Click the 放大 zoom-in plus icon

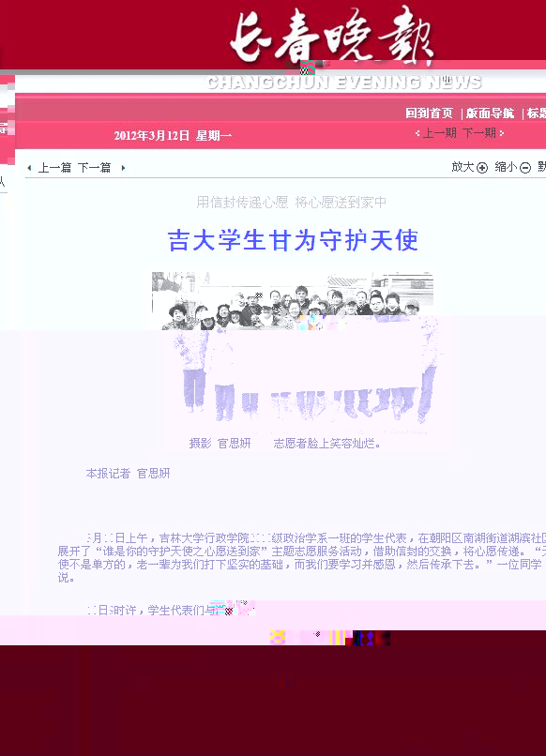tap(482, 167)
